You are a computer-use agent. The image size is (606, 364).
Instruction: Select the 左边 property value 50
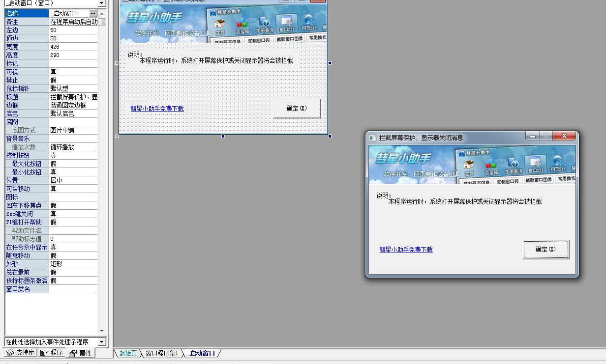click(x=73, y=30)
